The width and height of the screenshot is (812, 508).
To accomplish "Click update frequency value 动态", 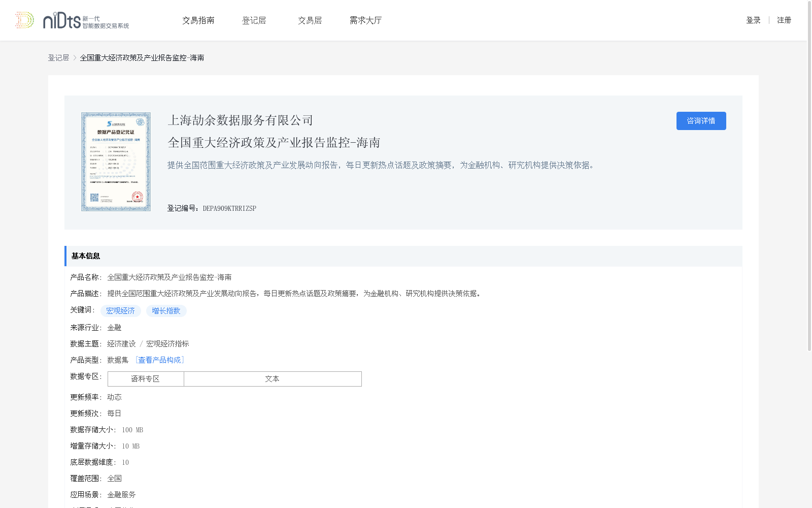I will (x=114, y=397).
